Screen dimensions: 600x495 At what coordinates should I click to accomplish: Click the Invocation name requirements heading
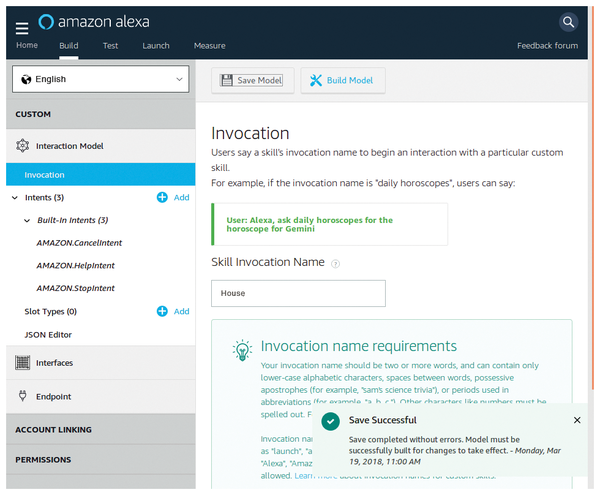(x=359, y=346)
